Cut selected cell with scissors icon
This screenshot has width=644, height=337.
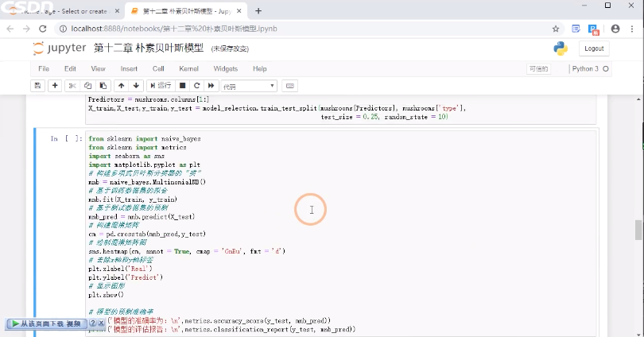[72, 85]
